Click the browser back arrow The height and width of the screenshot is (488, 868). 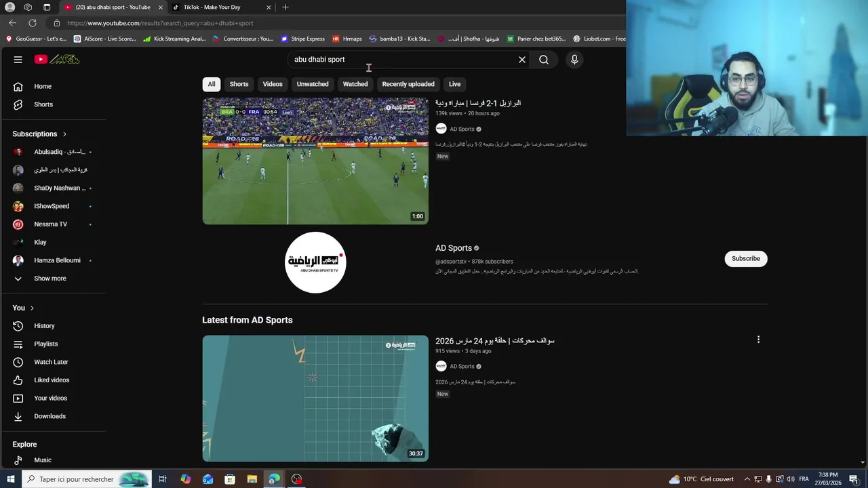pos(12,23)
